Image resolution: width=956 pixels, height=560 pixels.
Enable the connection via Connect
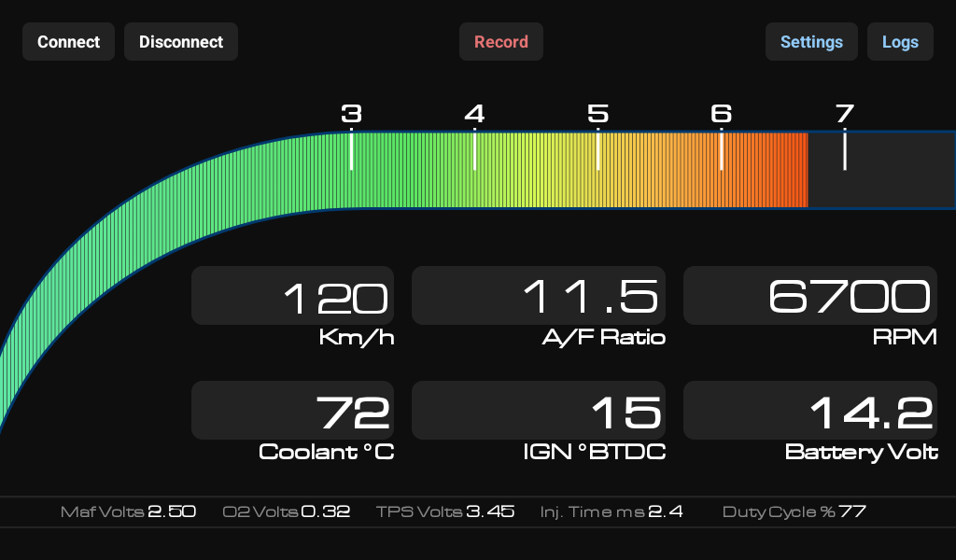click(67, 41)
